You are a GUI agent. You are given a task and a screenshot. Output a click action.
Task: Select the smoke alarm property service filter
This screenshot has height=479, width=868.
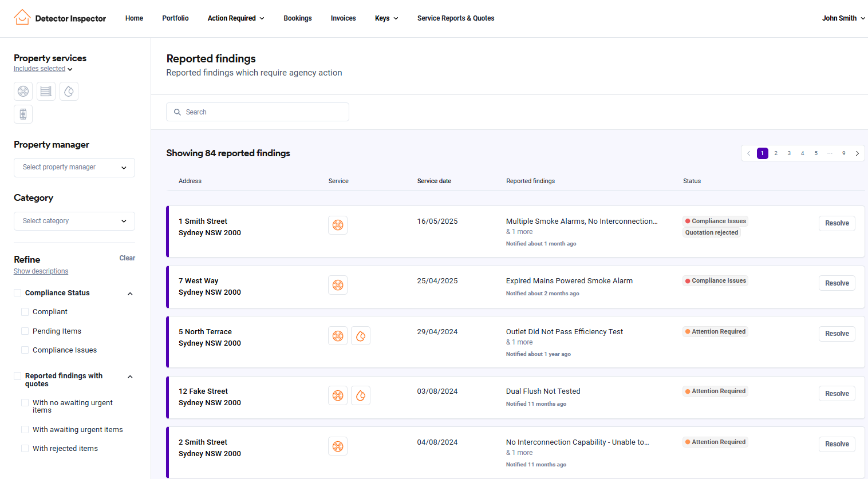[x=23, y=92]
